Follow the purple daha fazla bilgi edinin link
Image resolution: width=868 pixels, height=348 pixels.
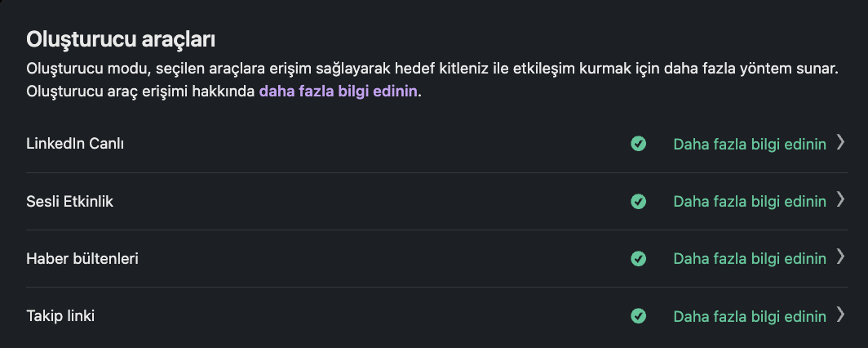click(339, 91)
